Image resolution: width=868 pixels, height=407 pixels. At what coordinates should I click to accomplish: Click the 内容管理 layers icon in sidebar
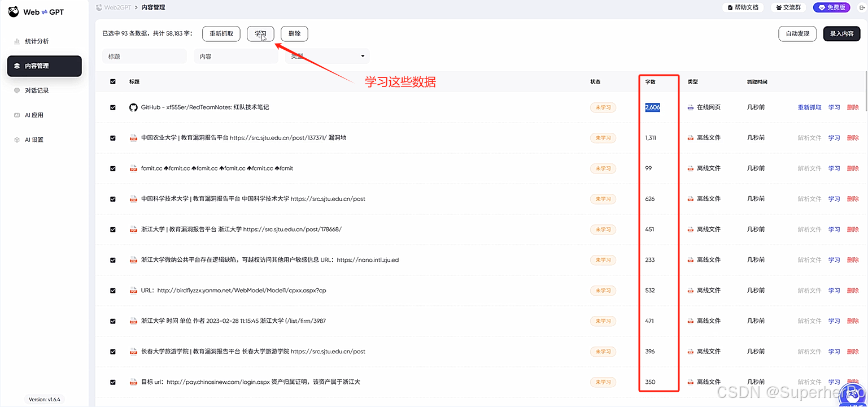(x=17, y=66)
